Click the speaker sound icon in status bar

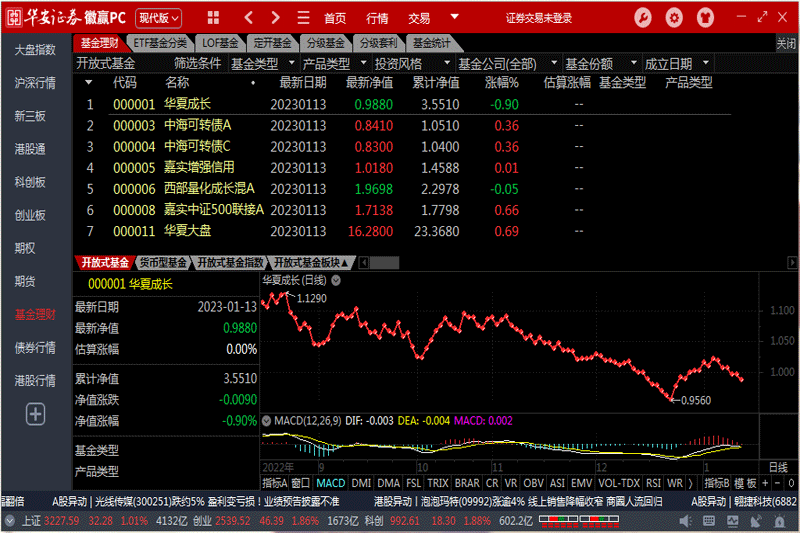coord(685,521)
